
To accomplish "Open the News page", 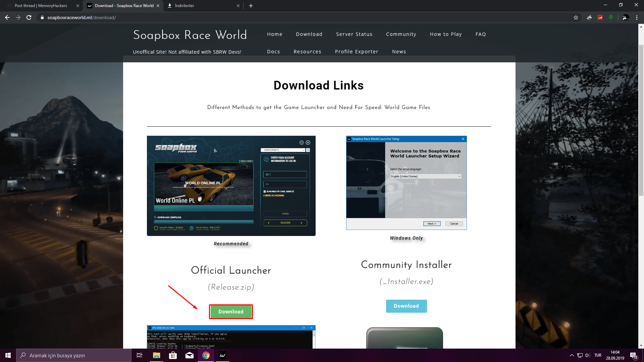I will pos(399,52).
